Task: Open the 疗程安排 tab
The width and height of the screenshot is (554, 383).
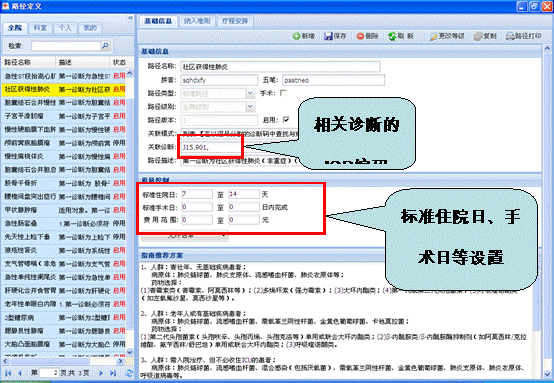Action: [235, 21]
